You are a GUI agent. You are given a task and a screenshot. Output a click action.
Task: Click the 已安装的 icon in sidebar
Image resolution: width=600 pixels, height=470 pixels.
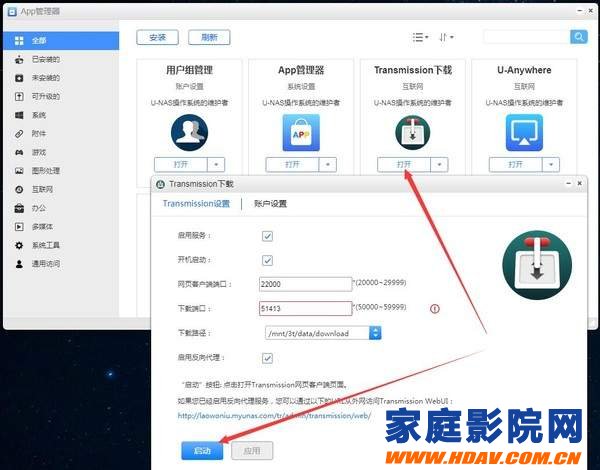19,59
